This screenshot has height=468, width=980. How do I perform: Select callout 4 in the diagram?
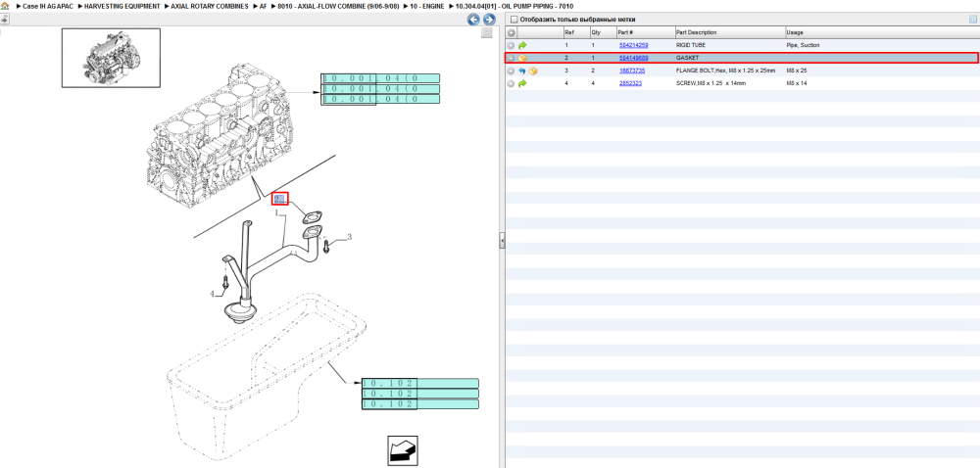[212, 294]
